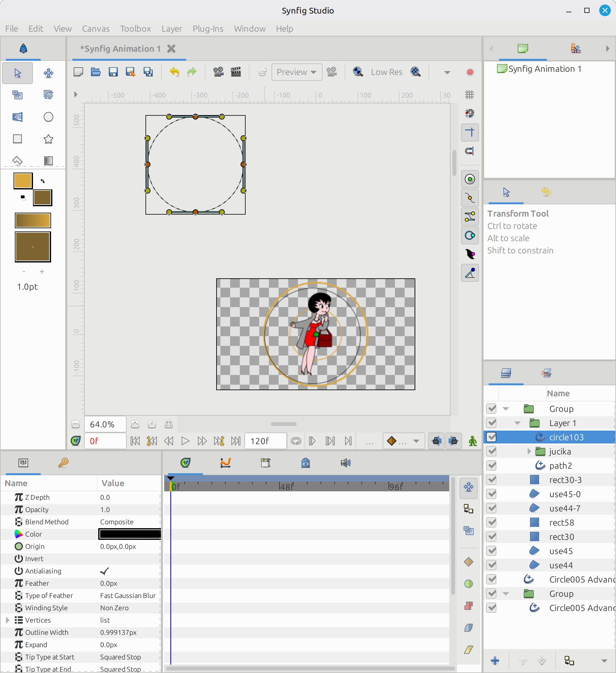Click the Save file icon
616x673 pixels.
[113, 72]
